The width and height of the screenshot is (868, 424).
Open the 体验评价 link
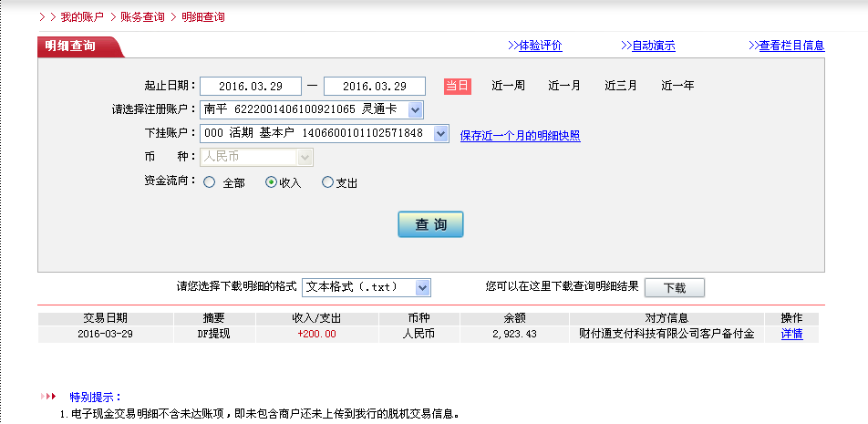(540, 46)
